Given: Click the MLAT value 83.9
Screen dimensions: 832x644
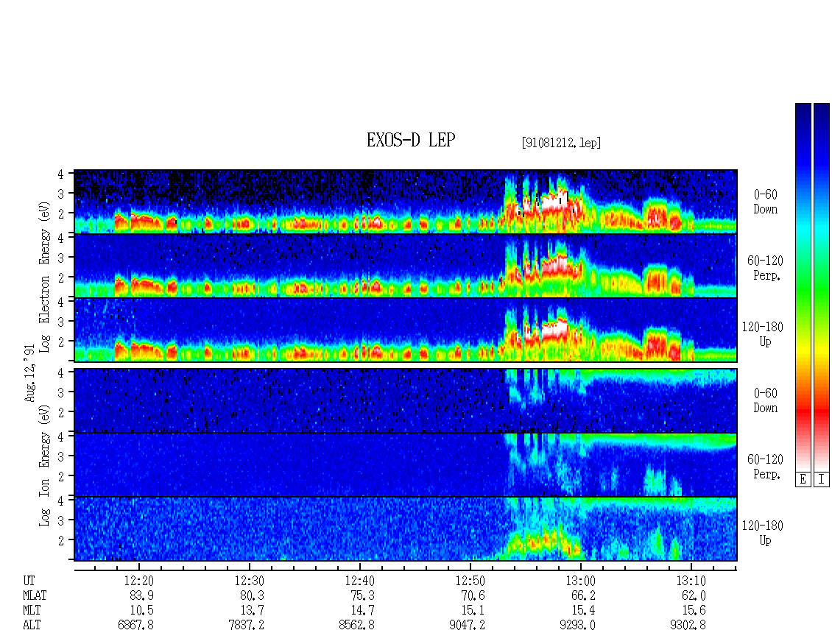Looking at the screenshot, I should pos(141,595).
